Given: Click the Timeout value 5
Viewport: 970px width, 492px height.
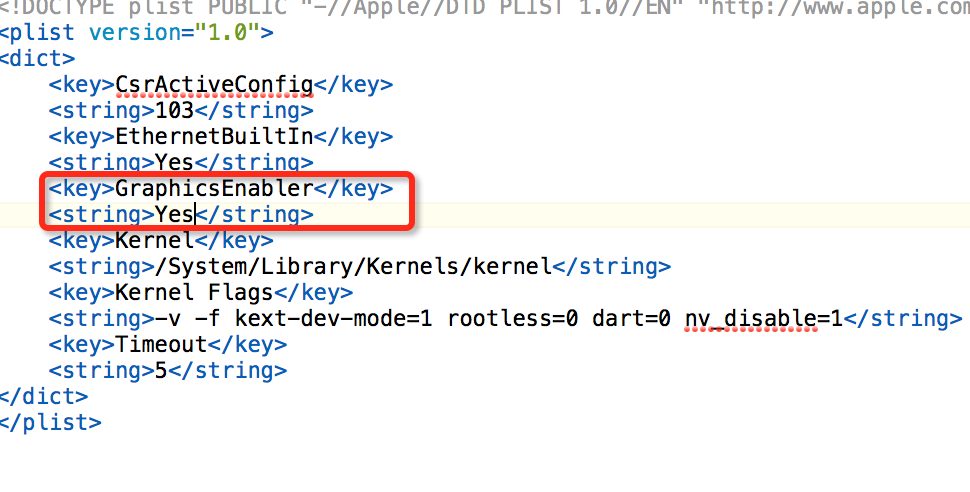Looking at the screenshot, I should [161, 370].
